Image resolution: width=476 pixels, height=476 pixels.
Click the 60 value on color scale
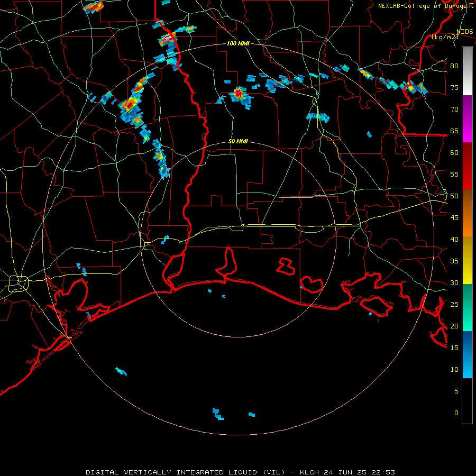[x=454, y=153]
